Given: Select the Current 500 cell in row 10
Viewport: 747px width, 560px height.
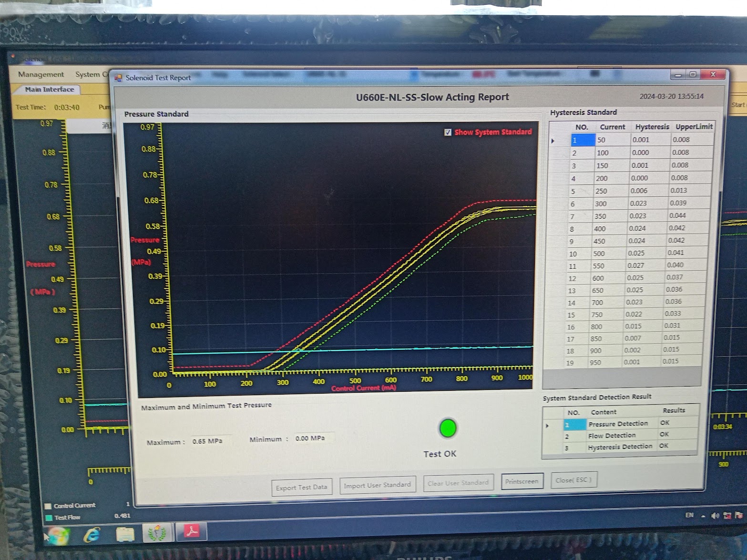Looking at the screenshot, I should click(610, 254).
